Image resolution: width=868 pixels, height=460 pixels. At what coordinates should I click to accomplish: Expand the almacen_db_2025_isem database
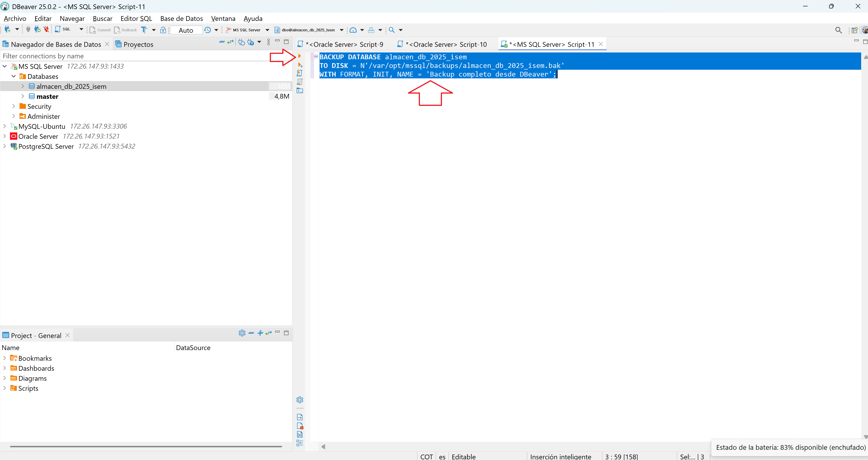23,86
